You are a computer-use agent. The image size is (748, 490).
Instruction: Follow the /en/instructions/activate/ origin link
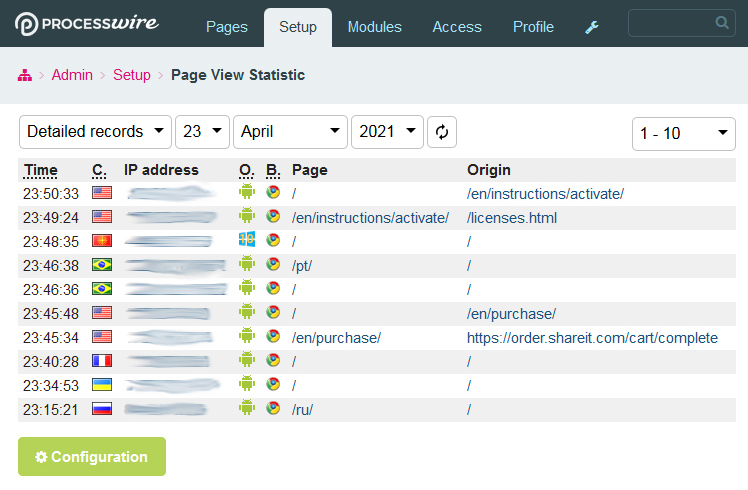pyautogui.click(x=545, y=194)
